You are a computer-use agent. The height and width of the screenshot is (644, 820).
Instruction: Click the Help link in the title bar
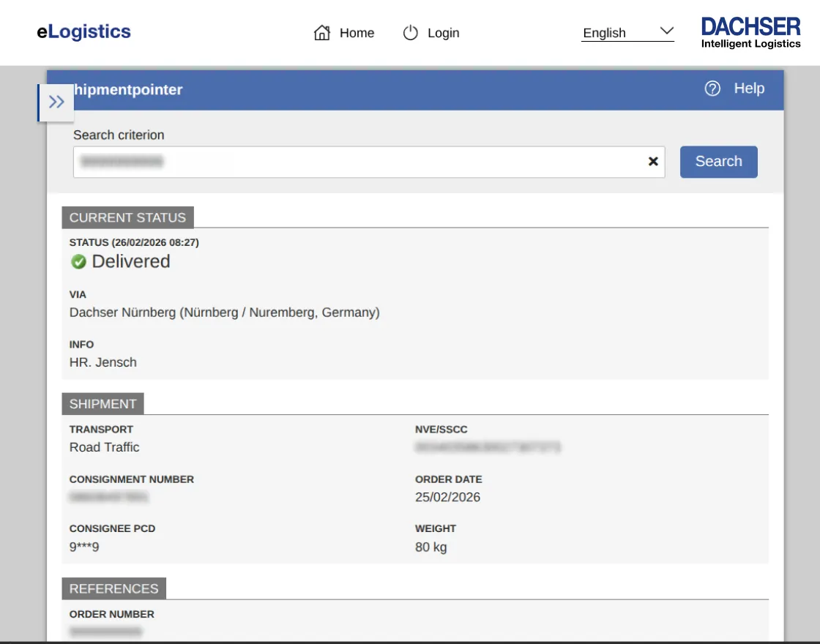pos(749,89)
